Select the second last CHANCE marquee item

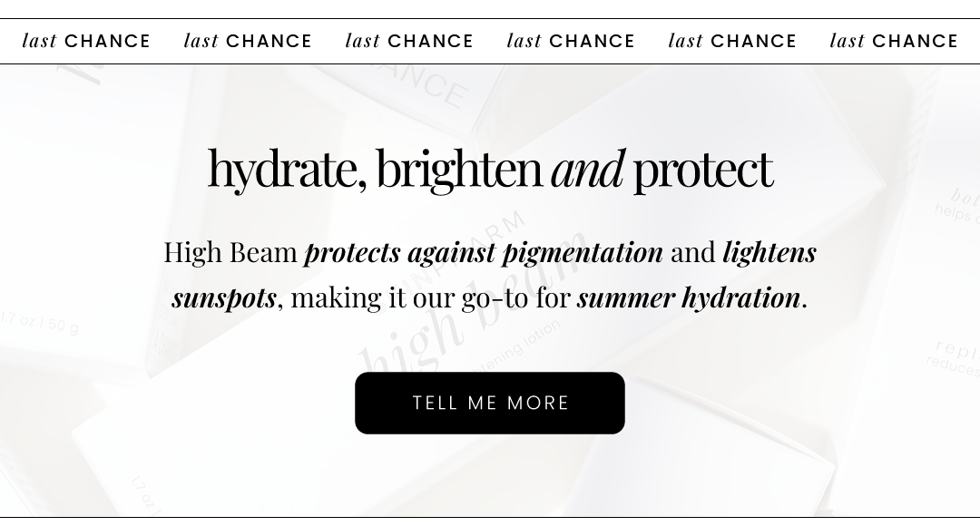point(248,41)
